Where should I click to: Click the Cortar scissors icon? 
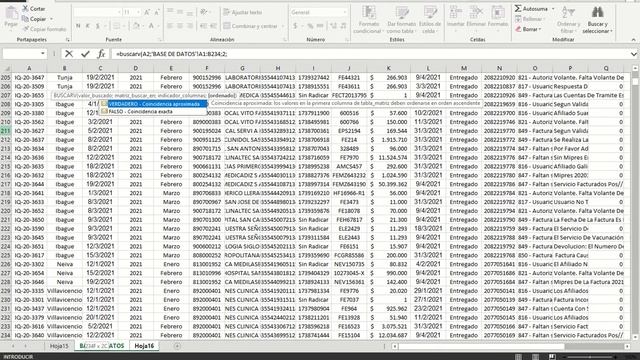click(x=25, y=9)
